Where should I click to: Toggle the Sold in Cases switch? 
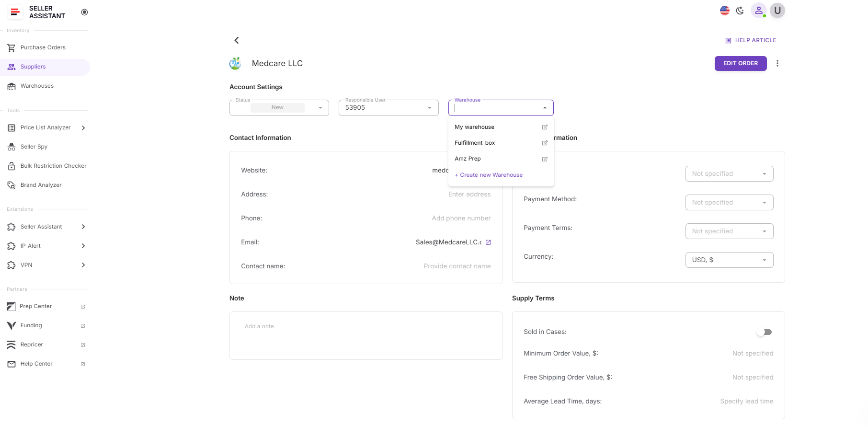click(x=764, y=332)
